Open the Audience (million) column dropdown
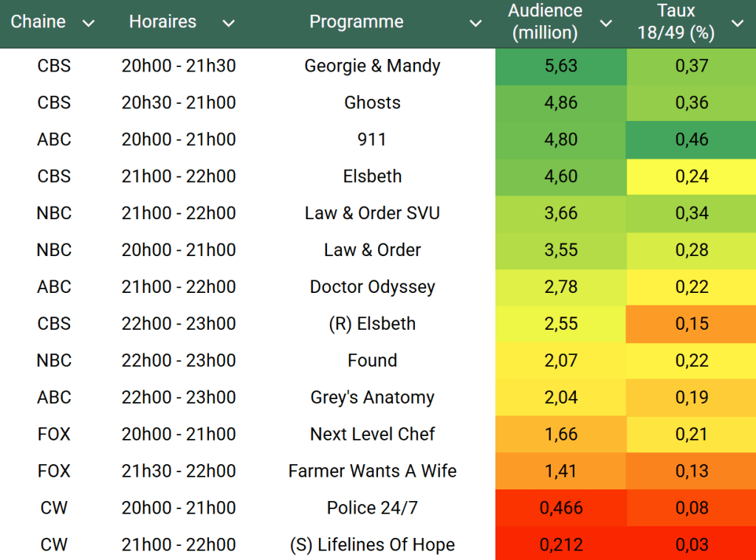The width and height of the screenshot is (756, 560). 606,23
